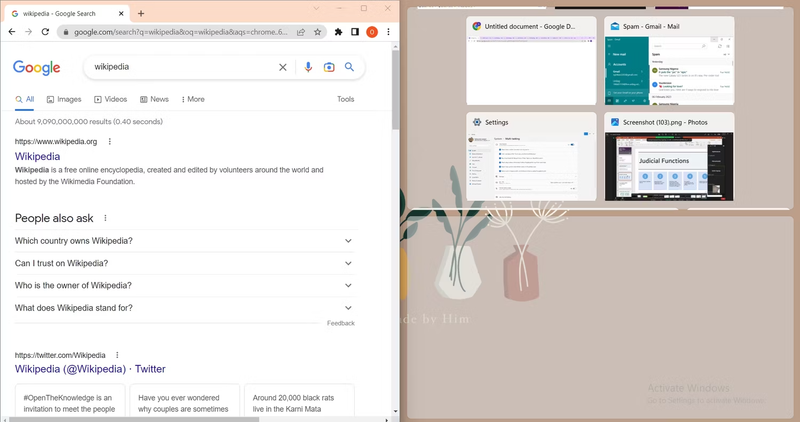The width and height of the screenshot is (800, 422).
Task: Open the Wikipedia result link
Action: [x=37, y=157]
